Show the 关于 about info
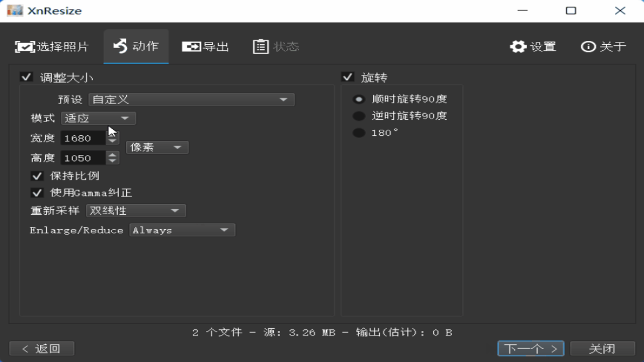644x362 pixels. (603, 47)
